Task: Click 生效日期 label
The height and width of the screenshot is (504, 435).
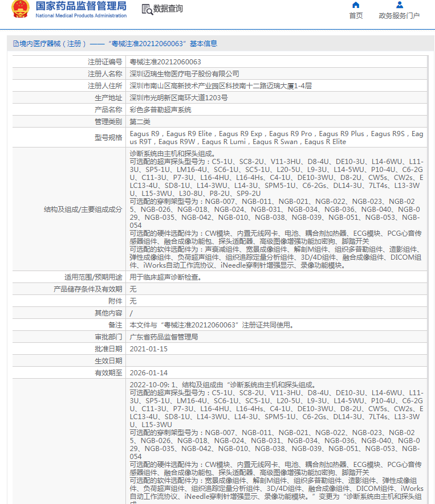Action: [x=108, y=360]
